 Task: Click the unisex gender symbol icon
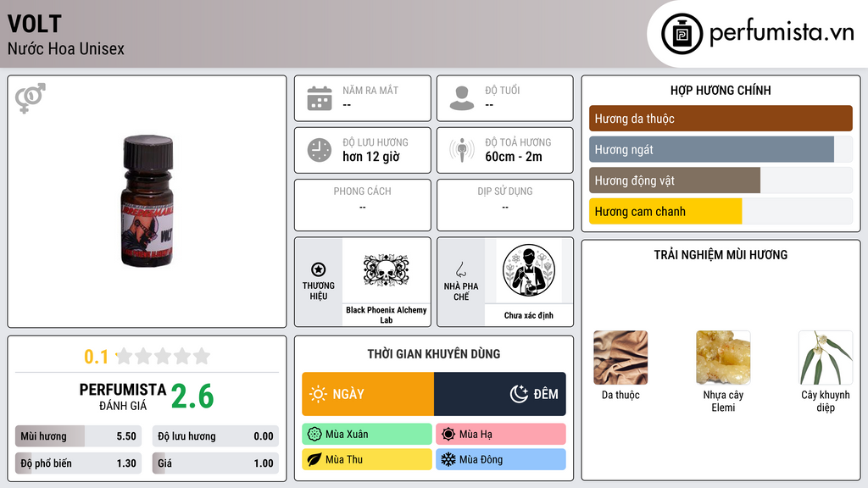pos(31,98)
